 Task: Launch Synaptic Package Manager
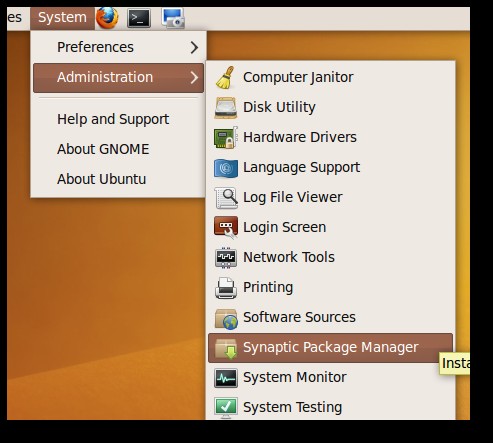pos(330,348)
